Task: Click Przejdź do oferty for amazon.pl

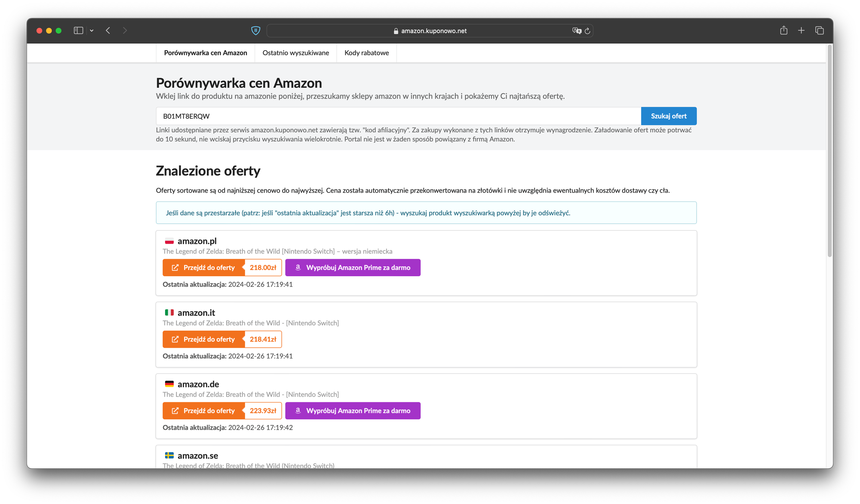Action: pos(203,268)
